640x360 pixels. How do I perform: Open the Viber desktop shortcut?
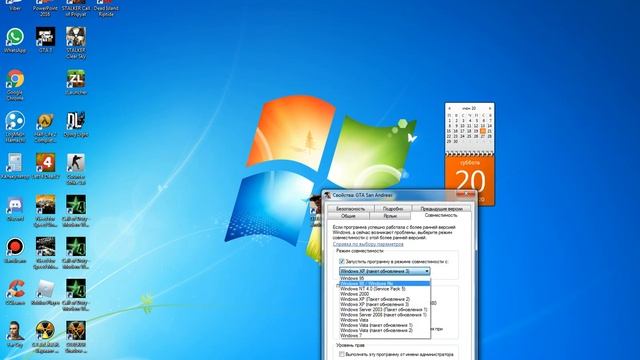15,6
